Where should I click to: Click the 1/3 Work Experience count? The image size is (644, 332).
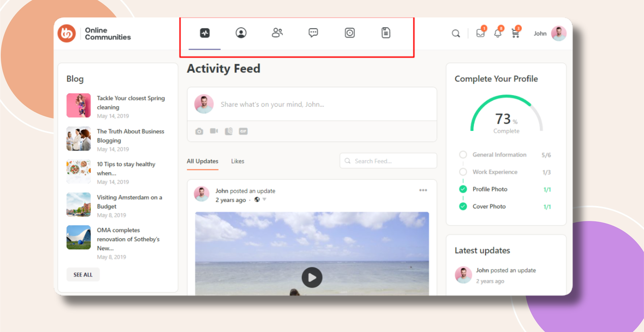[547, 173]
